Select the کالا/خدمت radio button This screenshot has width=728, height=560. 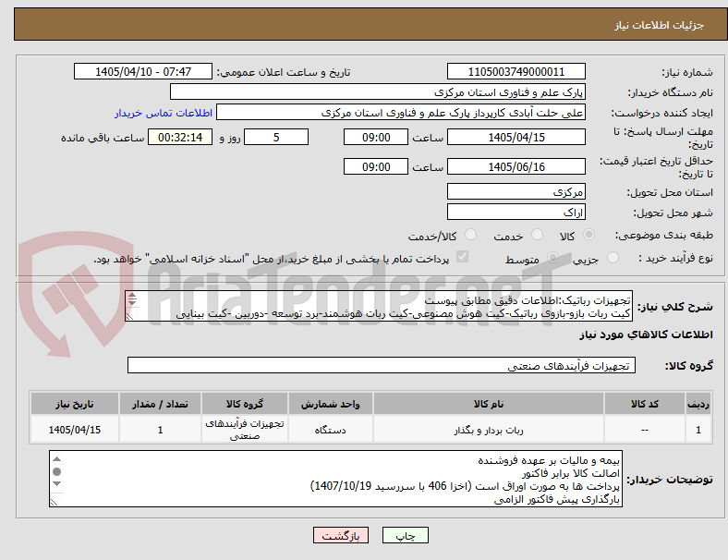[471, 235]
